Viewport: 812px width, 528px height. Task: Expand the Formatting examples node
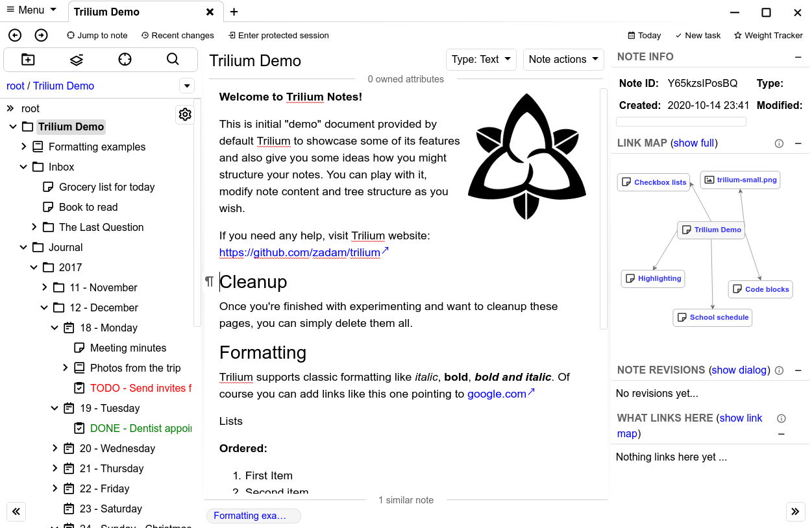(23, 147)
